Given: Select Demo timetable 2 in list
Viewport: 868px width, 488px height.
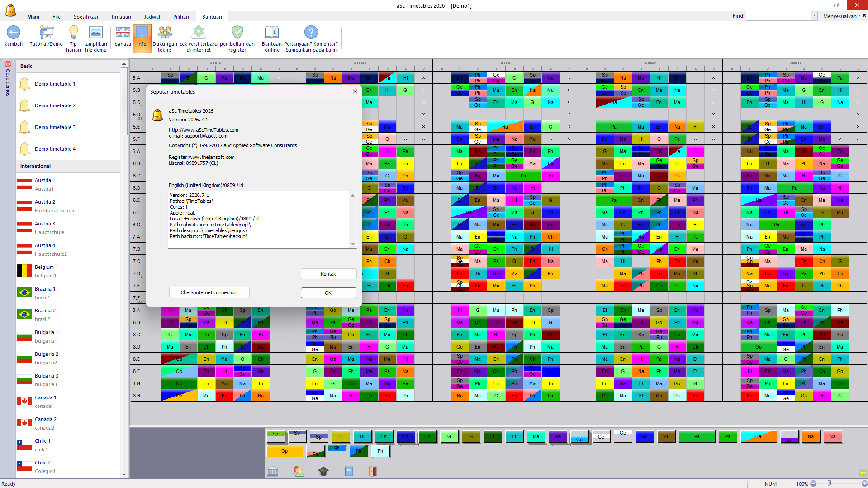Looking at the screenshot, I should [69, 105].
